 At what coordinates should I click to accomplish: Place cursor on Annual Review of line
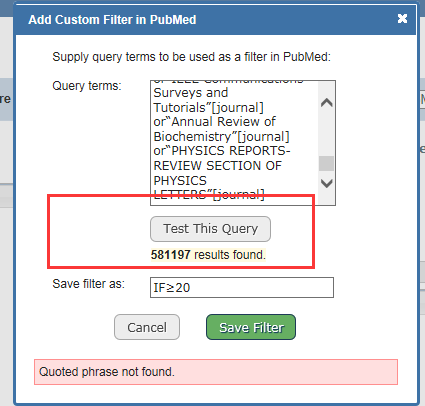tap(214, 122)
